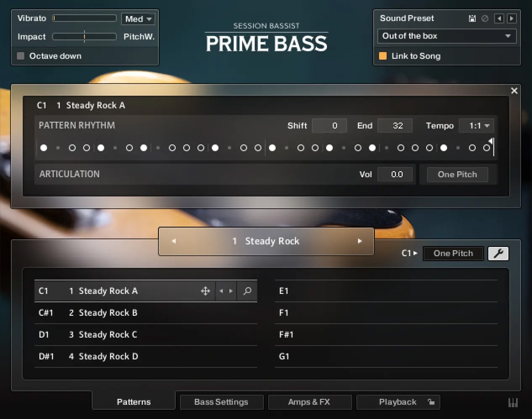The height and width of the screenshot is (419, 532).
Task: Click the reset preset icon
Action: point(485,18)
